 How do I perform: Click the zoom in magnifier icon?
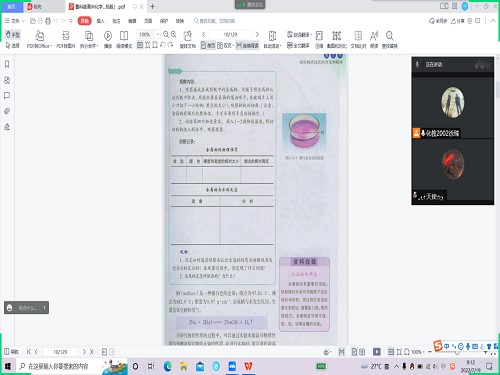point(174,34)
